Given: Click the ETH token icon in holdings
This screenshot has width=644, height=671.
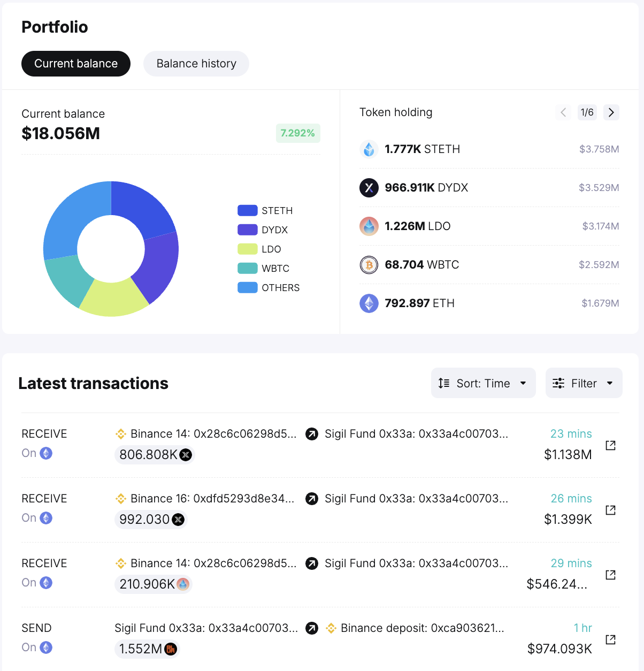Looking at the screenshot, I should pos(369,303).
